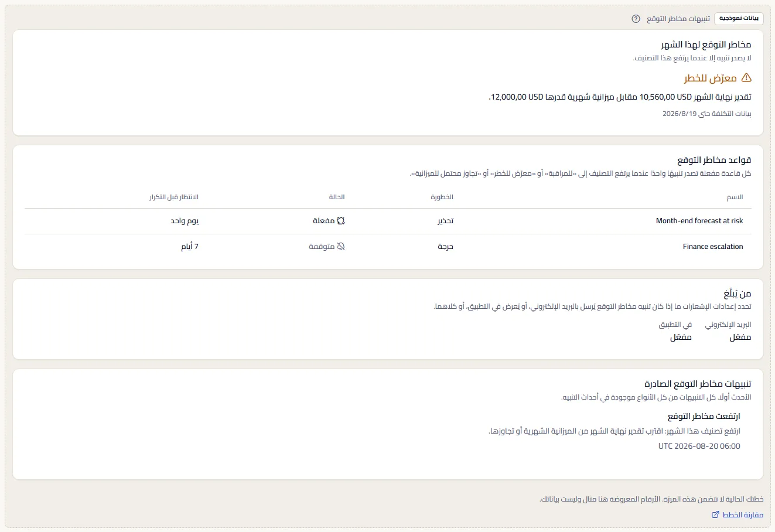Click the الحالة column header
775x532 pixels.
tap(337, 197)
